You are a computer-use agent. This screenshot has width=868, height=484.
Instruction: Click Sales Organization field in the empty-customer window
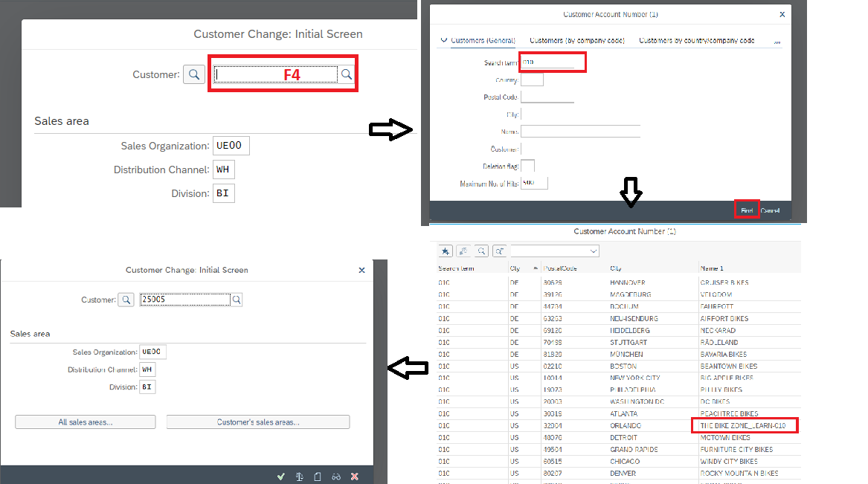(231, 146)
